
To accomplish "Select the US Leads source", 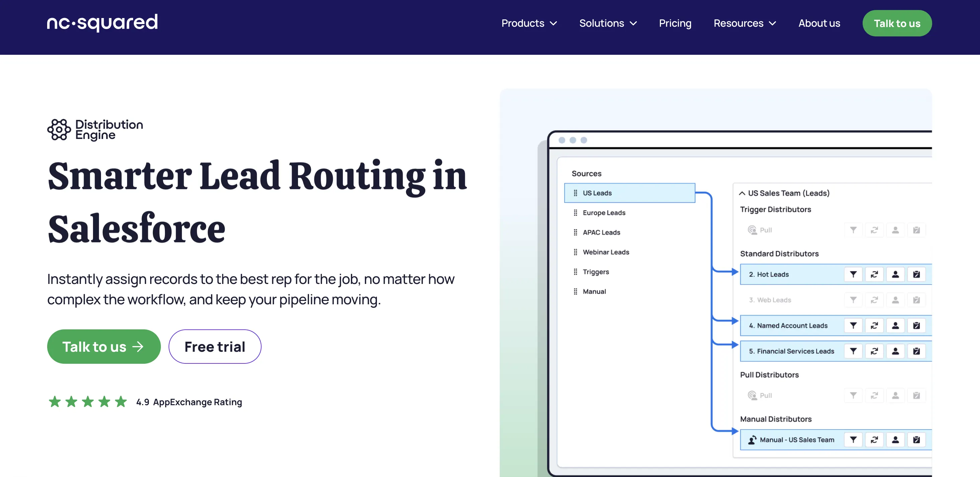I will click(629, 193).
